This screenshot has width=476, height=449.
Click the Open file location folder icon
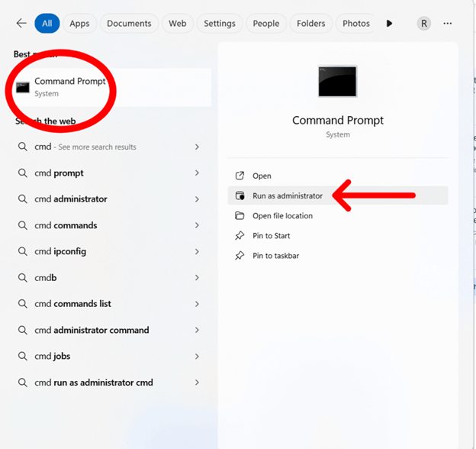tap(240, 216)
